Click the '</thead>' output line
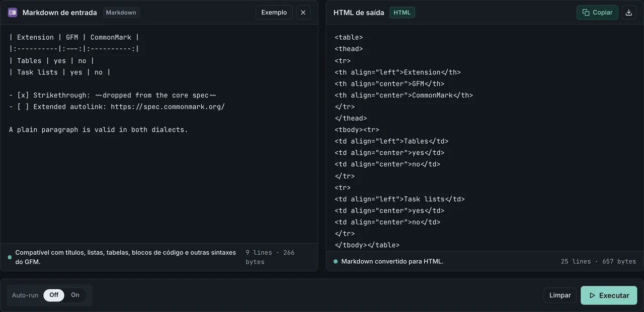The width and height of the screenshot is (644, 312). (351, 118)
